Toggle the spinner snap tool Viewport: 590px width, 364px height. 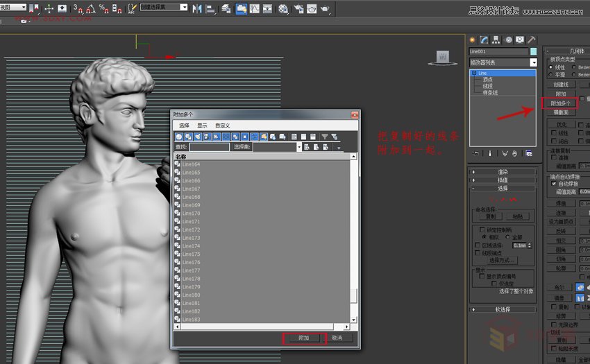(x=117, y=8)
